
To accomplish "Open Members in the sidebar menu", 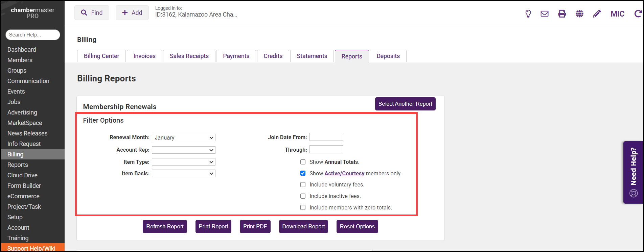I will (x=20, y=60).
